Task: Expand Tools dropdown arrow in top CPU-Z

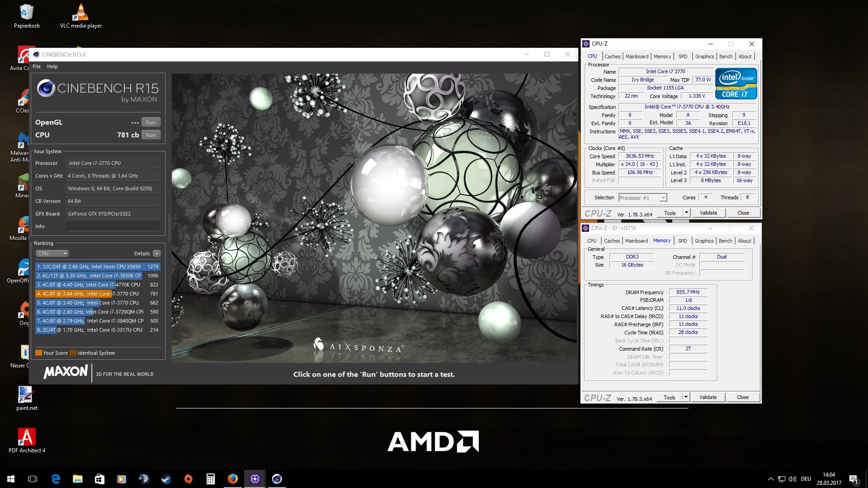Action: 686,213
